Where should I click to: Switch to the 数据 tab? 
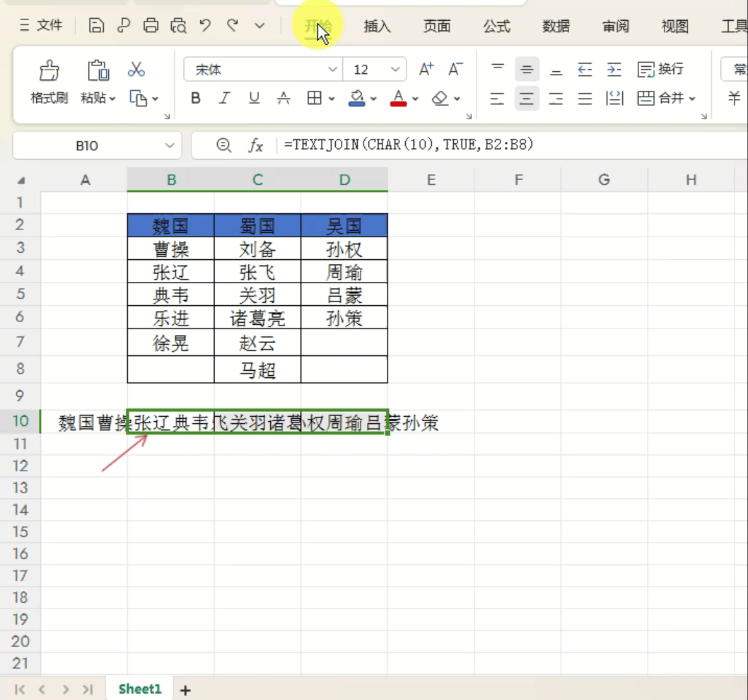pos(556,26)
